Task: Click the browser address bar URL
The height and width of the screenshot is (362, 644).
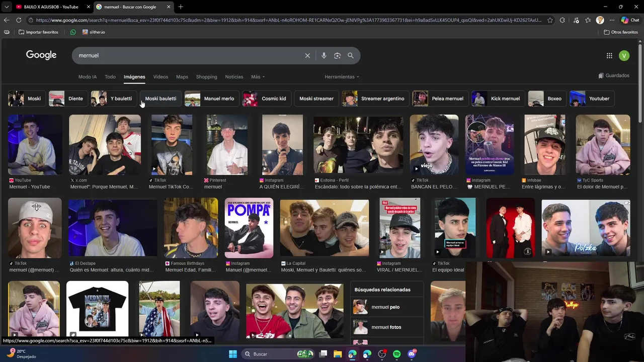Action: (x=288, y=20)
